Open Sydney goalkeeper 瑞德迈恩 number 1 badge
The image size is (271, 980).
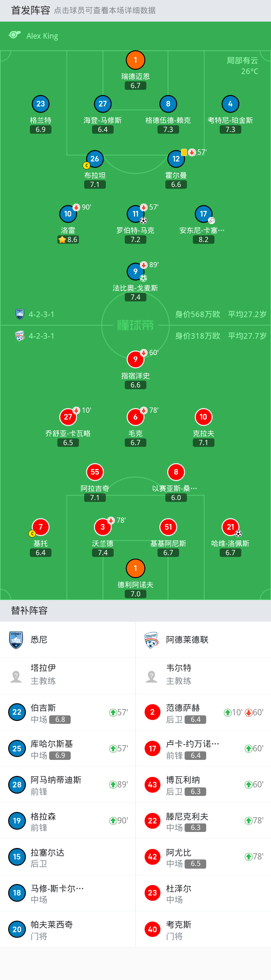tap(135, 60)
